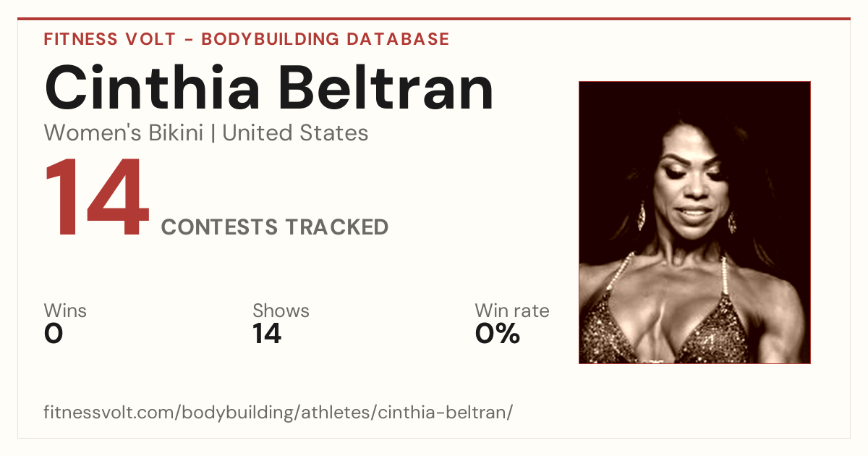Click the Shows value 14
Viewport: 868px width, 456px height.
tap(267, 334)
